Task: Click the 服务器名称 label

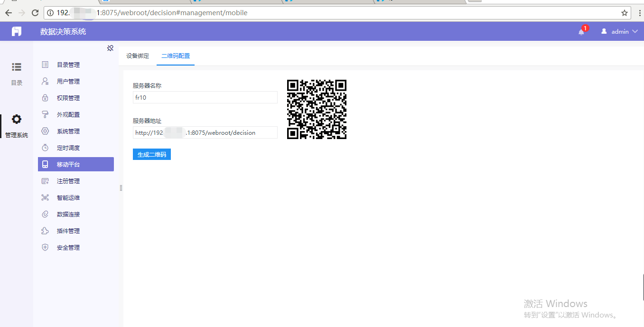Action: (x=147, y=86)
